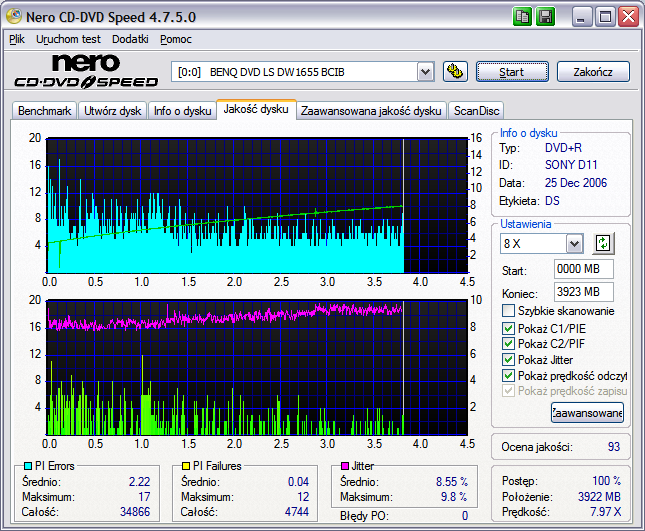Switch to the Info o dysku tab

[x=182, y=111]
